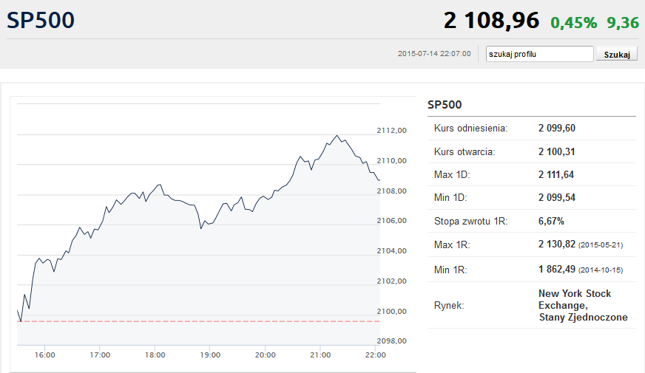Click the red dashed reference price line
This screenshot has height=373, width=645.
[x=198, y=321]
